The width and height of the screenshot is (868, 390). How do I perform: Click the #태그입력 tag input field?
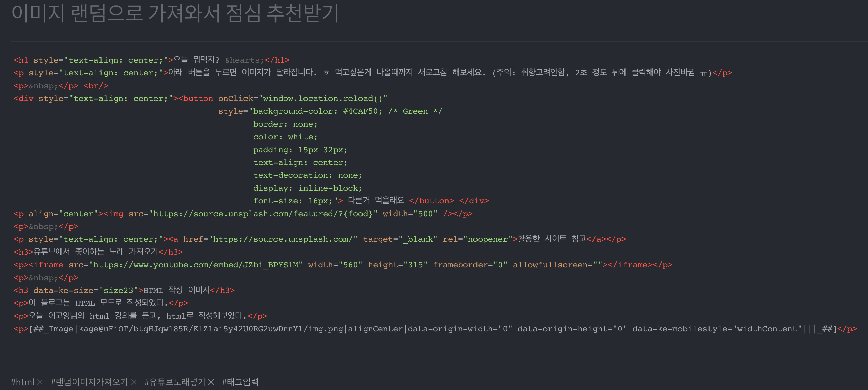point(240,382)
